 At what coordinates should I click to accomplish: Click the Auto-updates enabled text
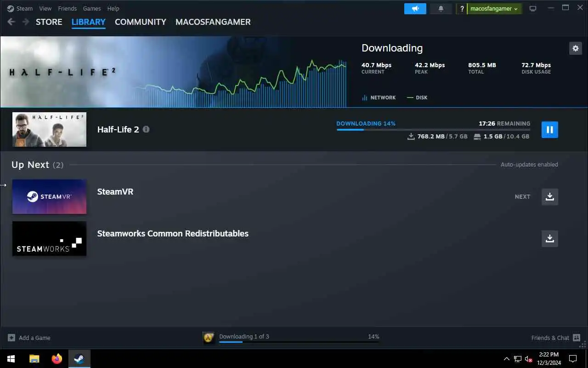tap(529, 165)
